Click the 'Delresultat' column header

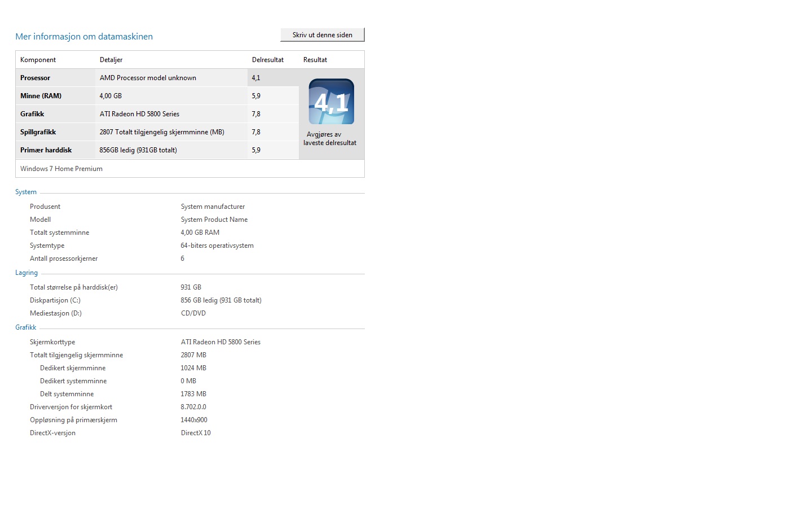pos(268,60)
